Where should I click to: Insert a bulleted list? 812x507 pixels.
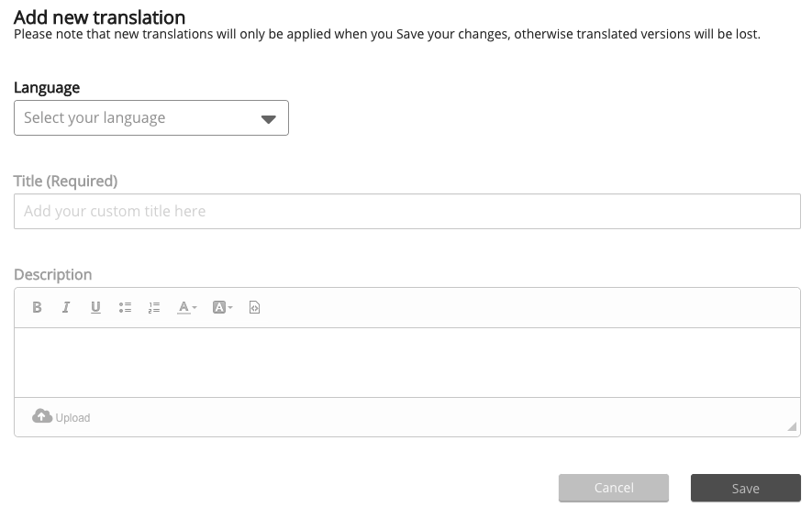(x=125, y=308)
